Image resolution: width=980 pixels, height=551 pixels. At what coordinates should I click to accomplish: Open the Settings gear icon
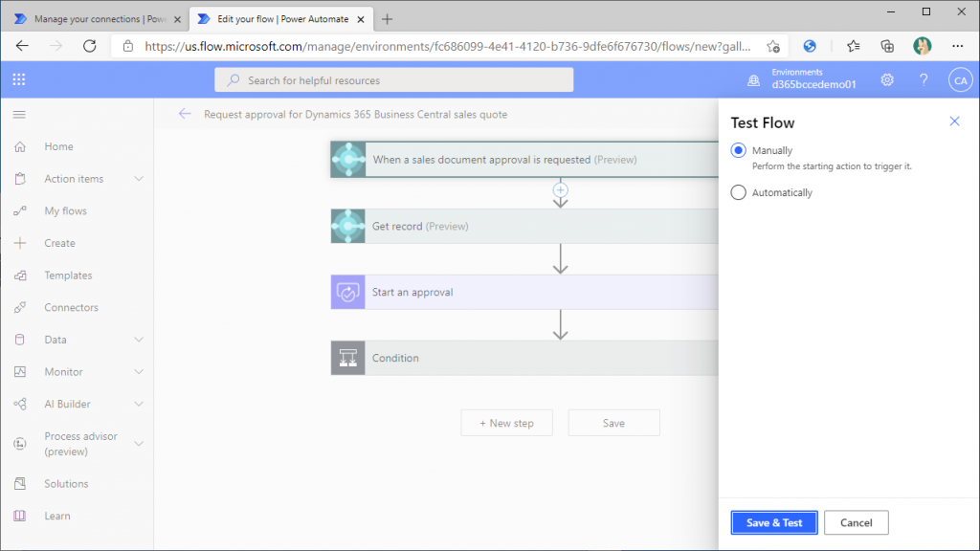(x=887, y=80)
